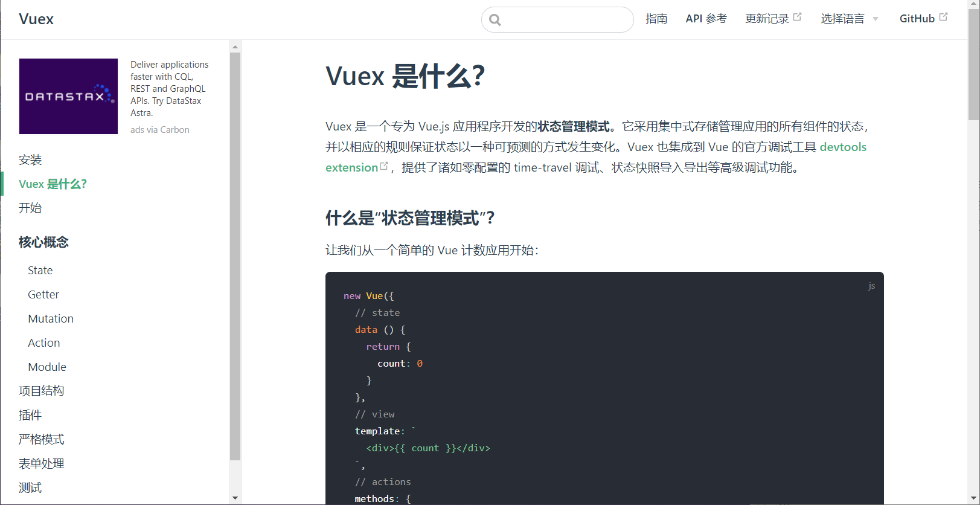This screenshot has height=505, width=980.
Task: Open 开始 in the sidebar
Action: (x=30, y=208)
